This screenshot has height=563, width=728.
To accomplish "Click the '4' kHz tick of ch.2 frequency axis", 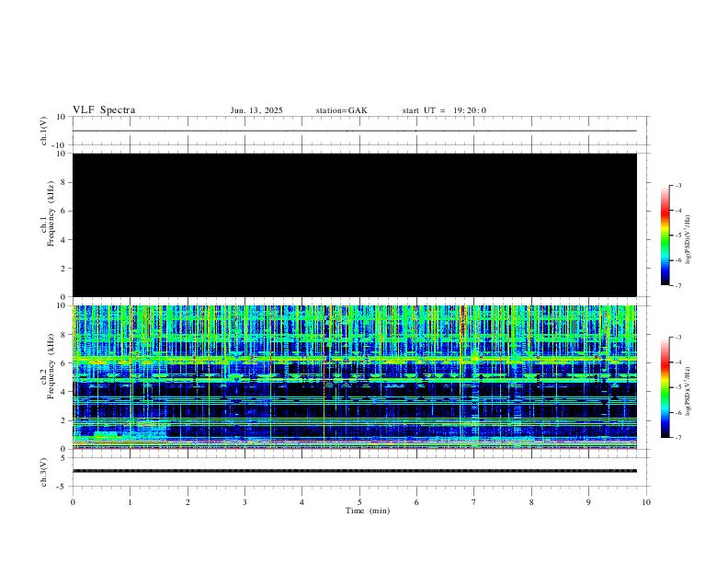I will coord(63,392).
